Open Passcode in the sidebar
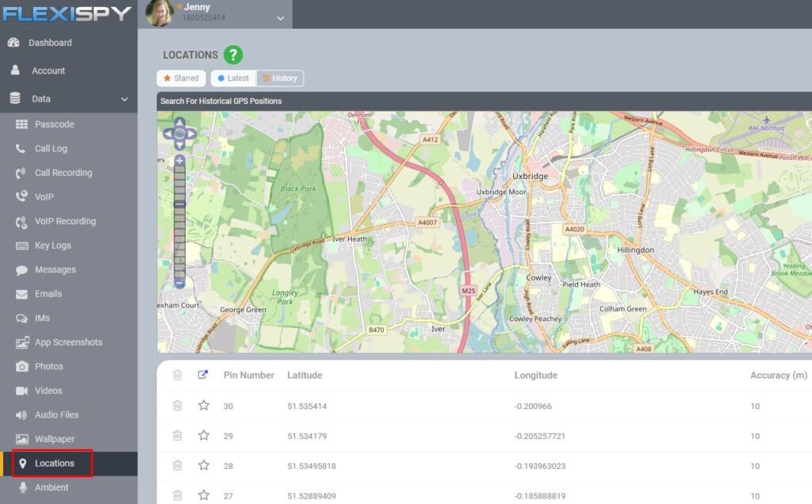812x504 pixels. (55, 124)
